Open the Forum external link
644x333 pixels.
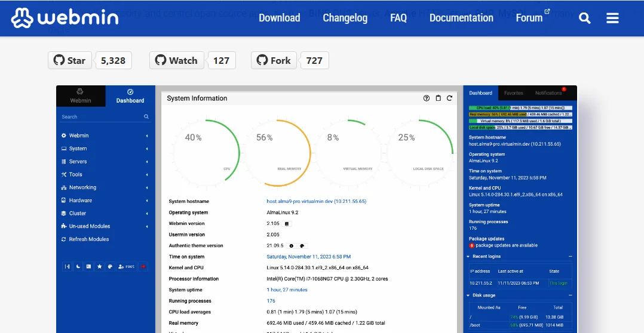pos(533,17)
